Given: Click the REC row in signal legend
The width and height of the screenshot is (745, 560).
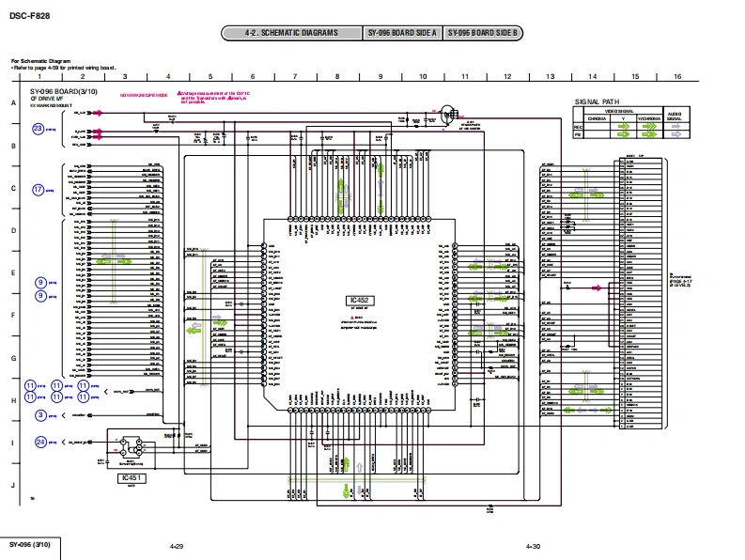Looking at the screenshot, I should pyautogui.click(x=579, y=127).
